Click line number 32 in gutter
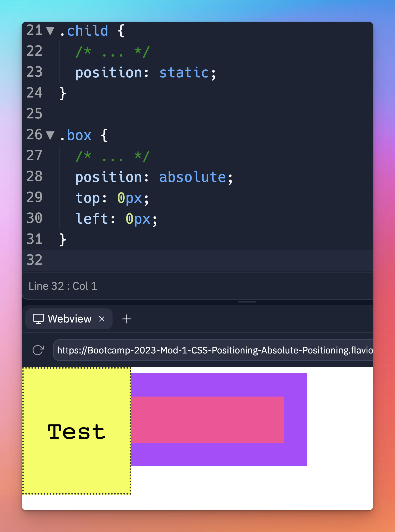 [34, 260]
